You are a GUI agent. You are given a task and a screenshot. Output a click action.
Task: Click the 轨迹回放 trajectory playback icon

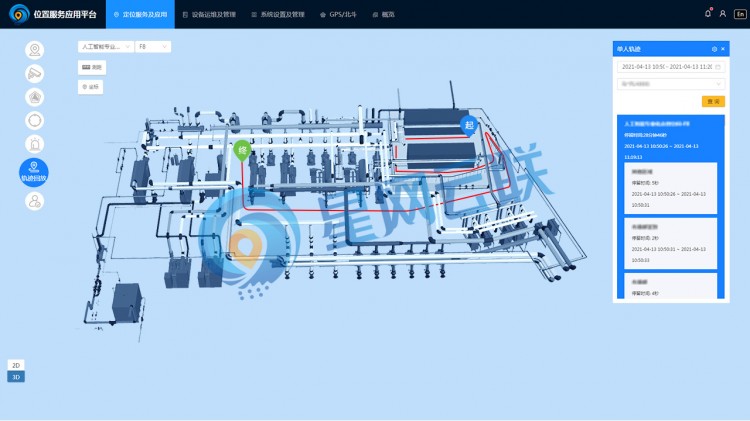click(34, 172)
